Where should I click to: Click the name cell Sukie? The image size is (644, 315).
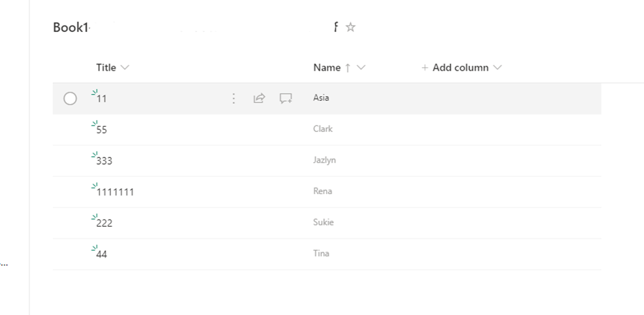(x=323, y=222)
